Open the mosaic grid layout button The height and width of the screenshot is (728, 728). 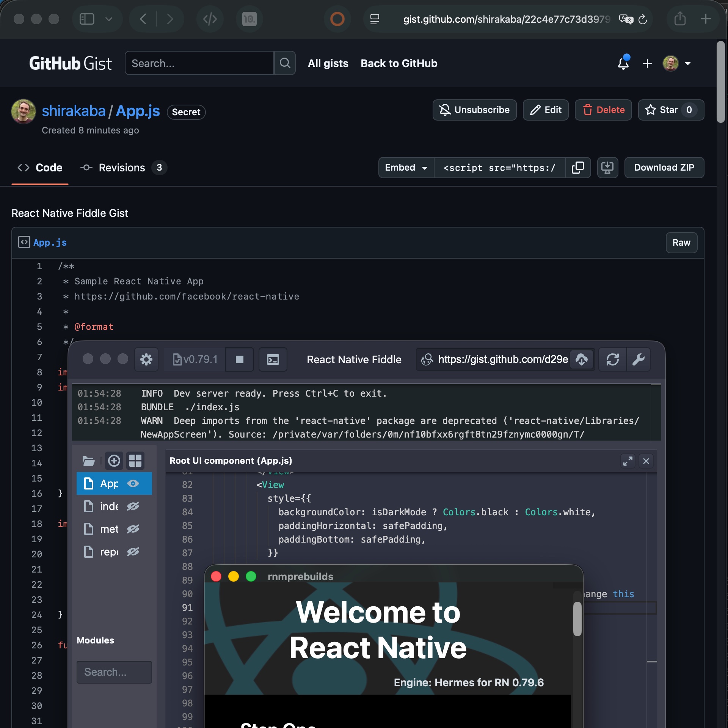(x=135, y=461)
